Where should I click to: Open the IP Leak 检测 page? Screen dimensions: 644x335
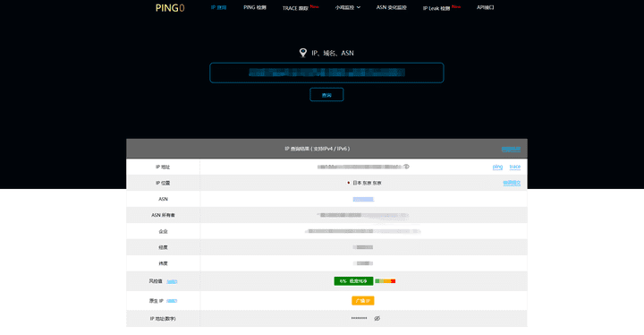tap(436, 8)
